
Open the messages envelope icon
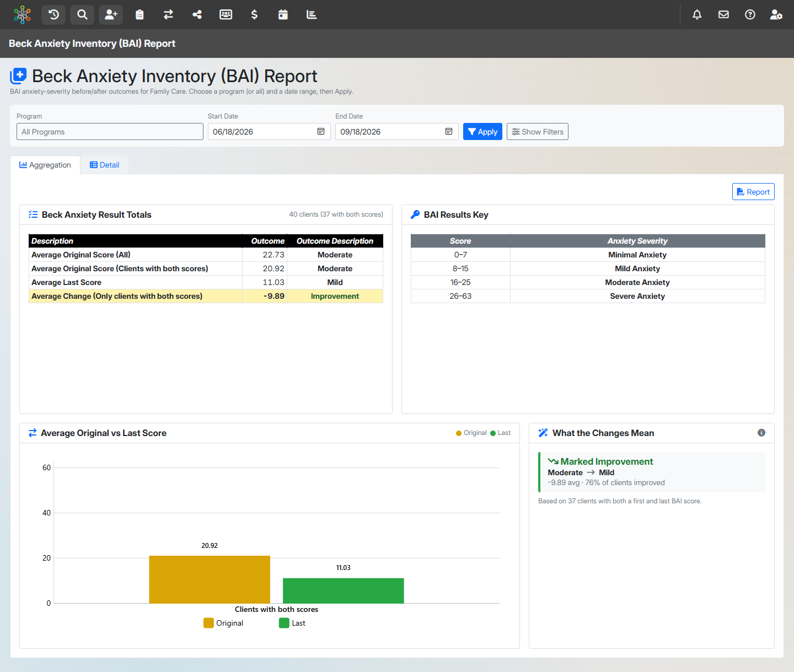tap(723, 15)
